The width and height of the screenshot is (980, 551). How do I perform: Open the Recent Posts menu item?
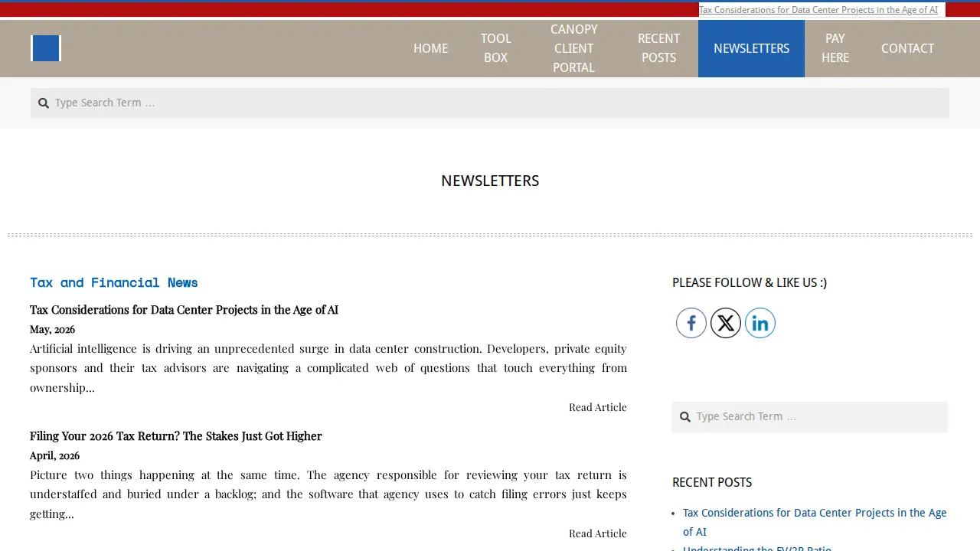pos(658,48)
